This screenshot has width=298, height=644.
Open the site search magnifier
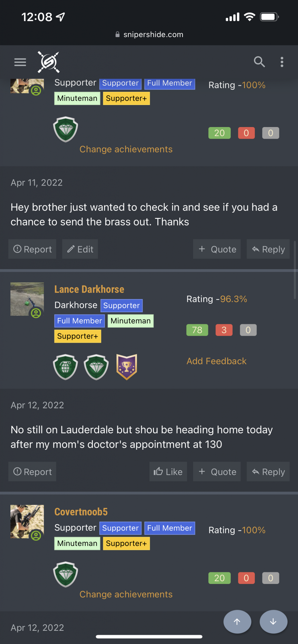tap(259, 62)
